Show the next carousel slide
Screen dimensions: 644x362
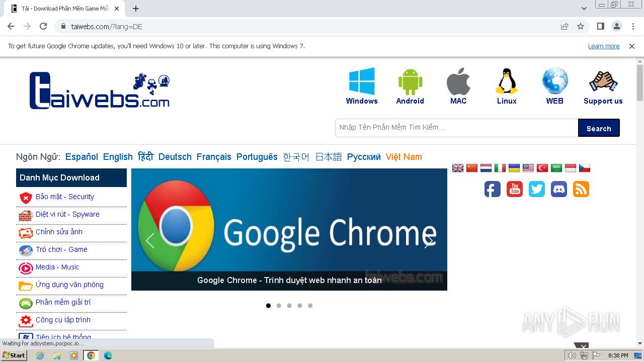click(x=428, y=241)
